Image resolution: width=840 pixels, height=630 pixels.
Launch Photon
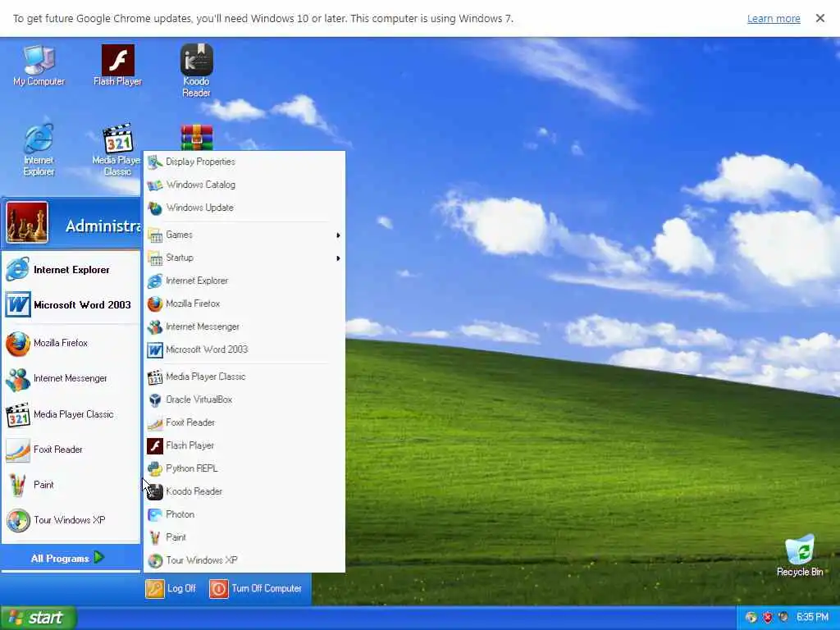(x=244, y=515)
